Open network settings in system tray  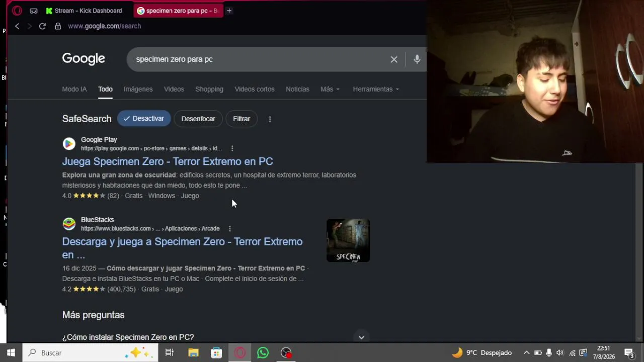pos(572,352)
